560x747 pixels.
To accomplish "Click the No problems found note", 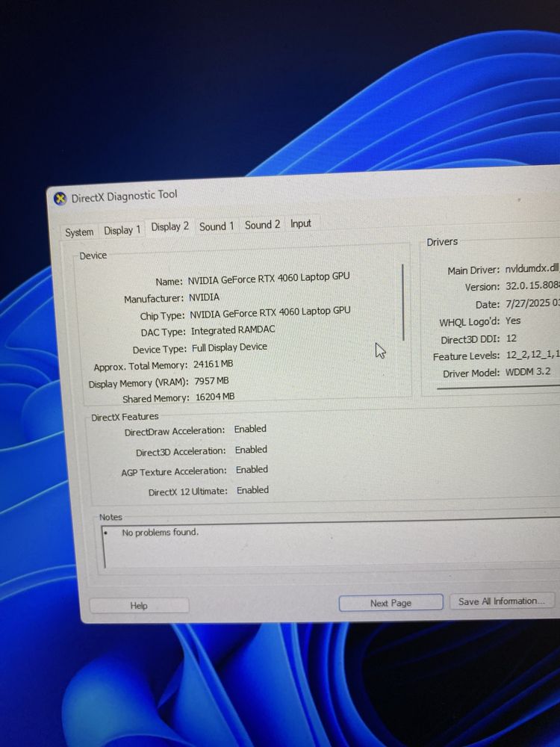I will click(161, 532).
